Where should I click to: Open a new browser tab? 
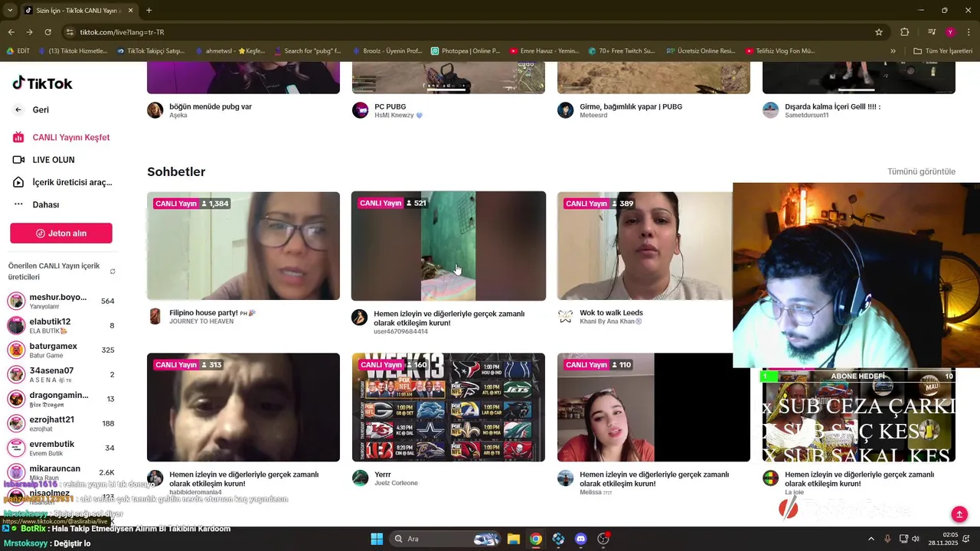(x=149, y=11)
